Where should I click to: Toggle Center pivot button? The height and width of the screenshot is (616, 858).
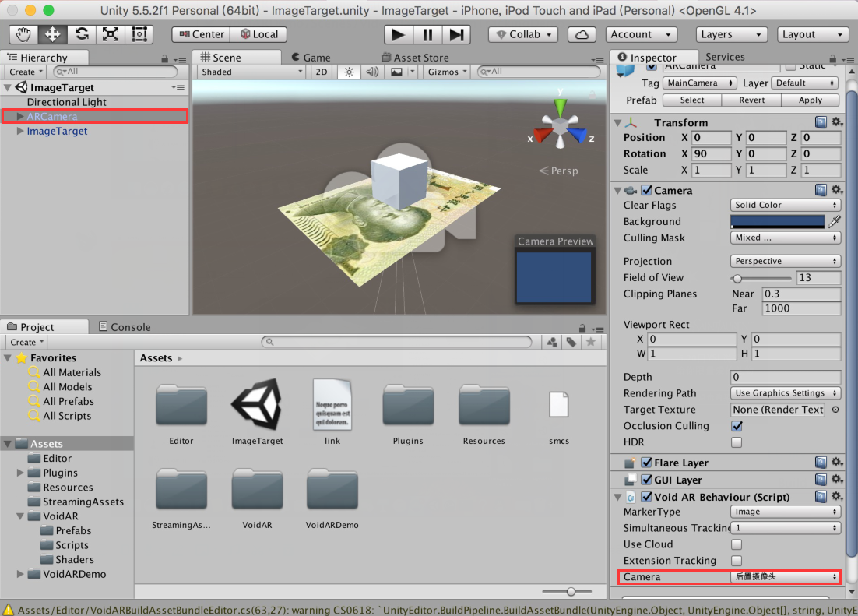[202, 34]
